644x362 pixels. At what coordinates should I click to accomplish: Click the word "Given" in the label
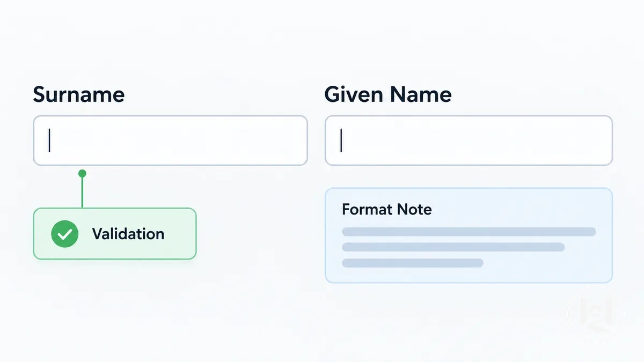(355, 95)
